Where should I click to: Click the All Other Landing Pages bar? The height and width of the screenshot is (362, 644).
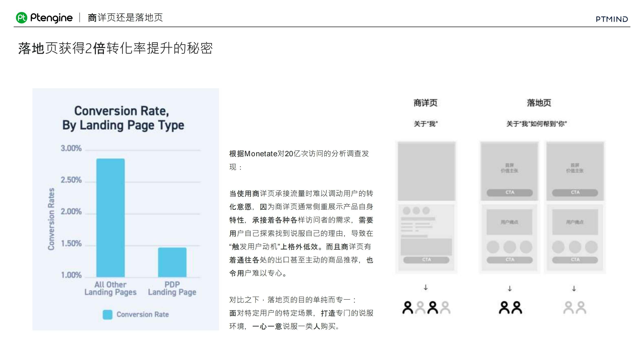pyautogui.click(x=110, y=218)
